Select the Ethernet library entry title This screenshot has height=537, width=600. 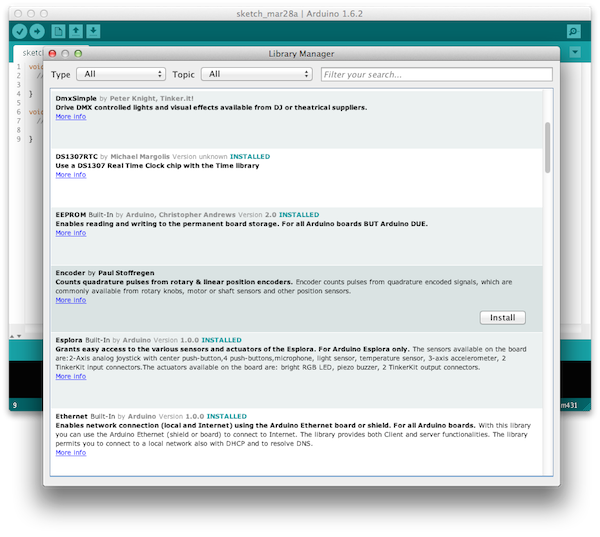click(x=72, y=416)
